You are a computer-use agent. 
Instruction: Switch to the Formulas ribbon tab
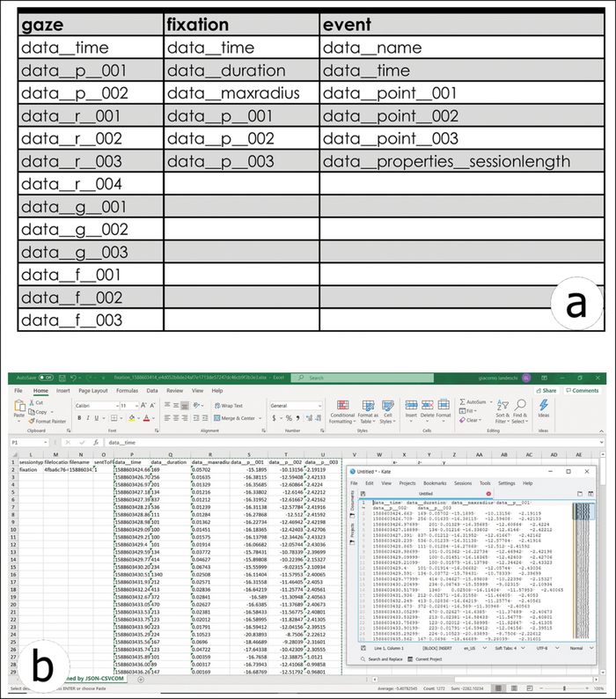coord(127,391)
